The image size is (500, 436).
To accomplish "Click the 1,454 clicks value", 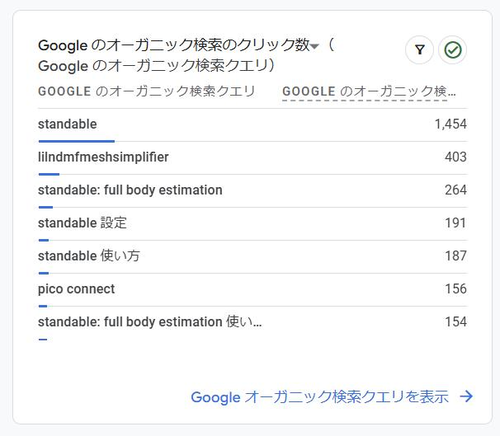I will [x=451, y=124].
